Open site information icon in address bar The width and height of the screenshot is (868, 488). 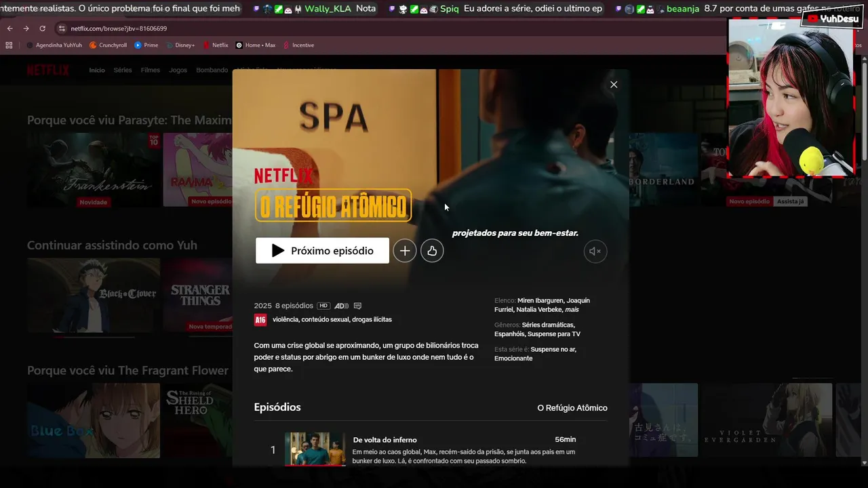point(62,28)
